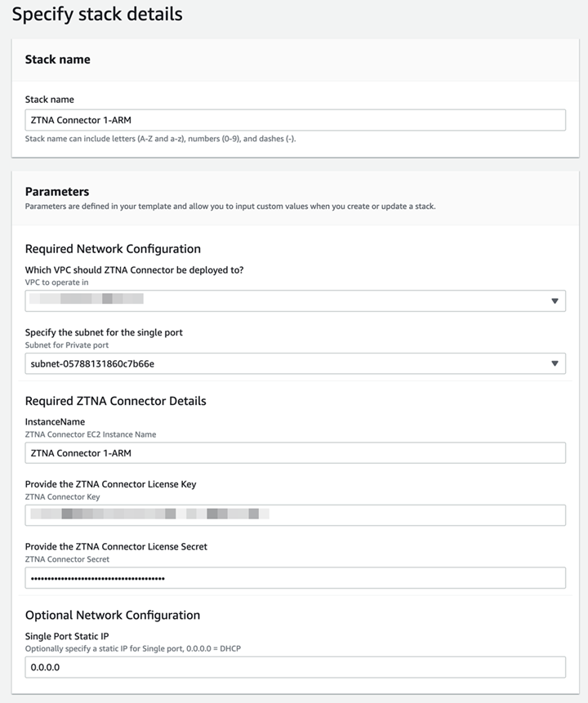This screenshot has height=703, width=588.
Task: Click the Stack name input field
Action: pos(294,120)
